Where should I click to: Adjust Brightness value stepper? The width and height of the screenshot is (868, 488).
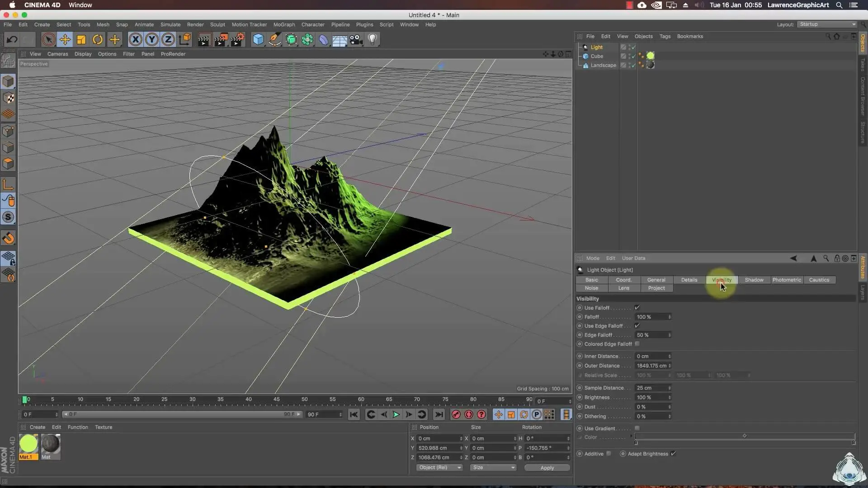click(670, 398)
